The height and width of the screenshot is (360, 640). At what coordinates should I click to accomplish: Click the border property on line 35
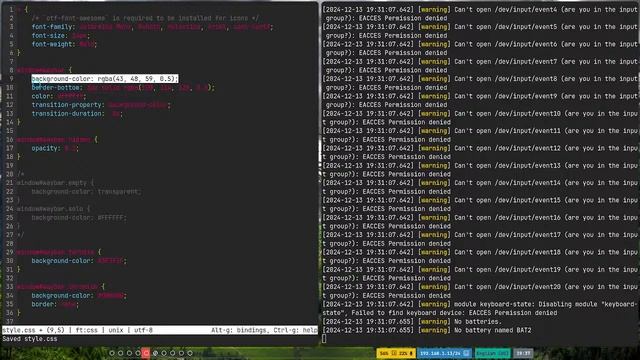(x=43, y=304)
